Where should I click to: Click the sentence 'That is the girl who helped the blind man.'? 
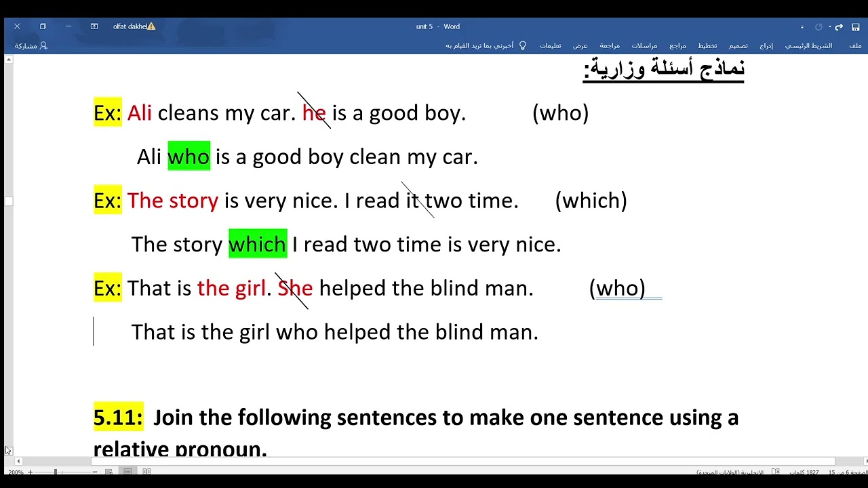click(x=334, y=332)
